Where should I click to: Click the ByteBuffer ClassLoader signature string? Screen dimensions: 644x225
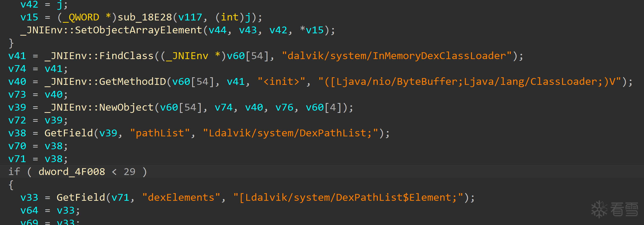470,82
